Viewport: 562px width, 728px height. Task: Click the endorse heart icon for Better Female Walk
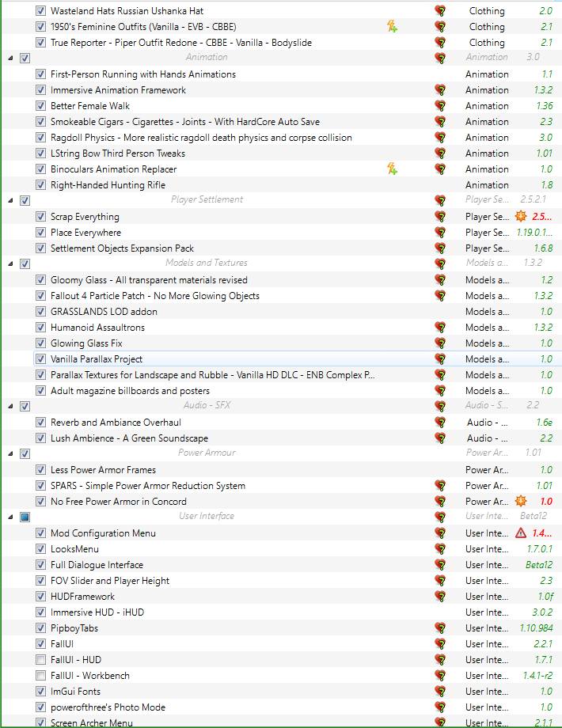[440, 106]
